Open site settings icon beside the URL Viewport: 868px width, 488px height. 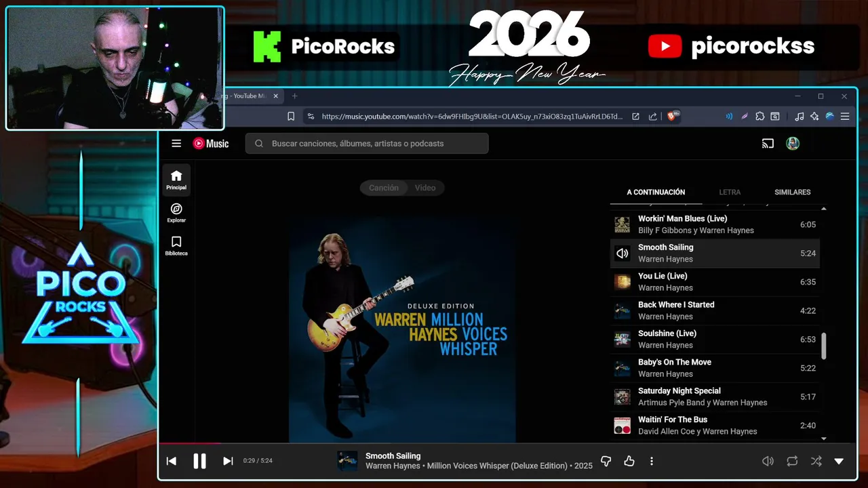point(311,117)
